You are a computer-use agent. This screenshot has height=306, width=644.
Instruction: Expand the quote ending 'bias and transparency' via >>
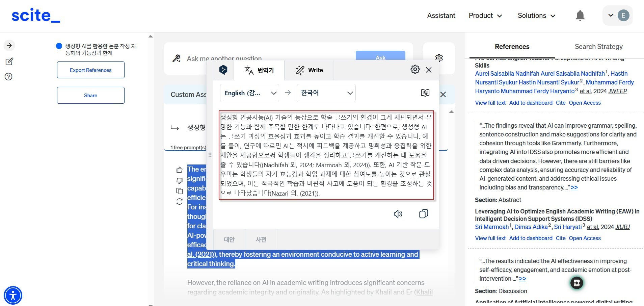click(574, 187)
